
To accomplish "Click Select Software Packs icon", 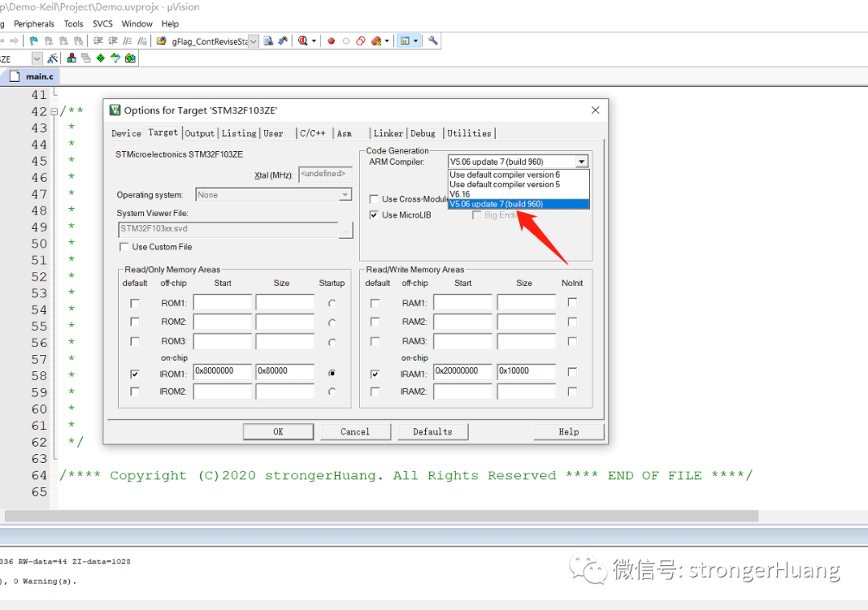I will coord(115,58).
